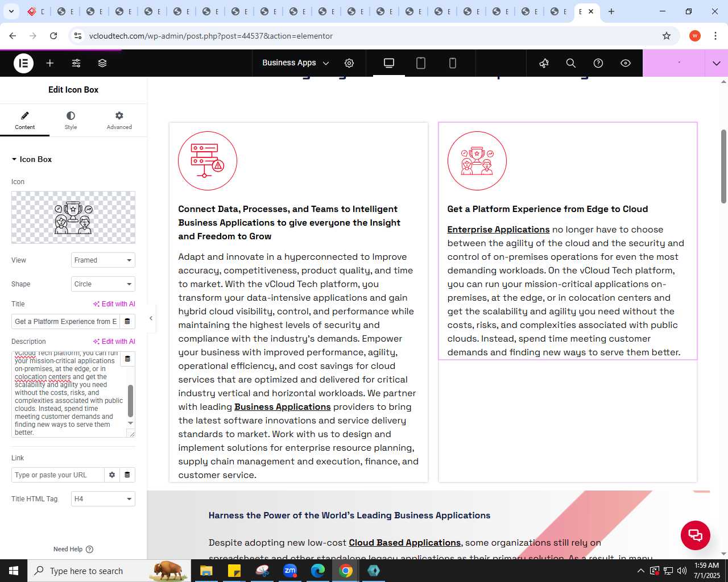Click the Need Help link

tap(73, 549)
